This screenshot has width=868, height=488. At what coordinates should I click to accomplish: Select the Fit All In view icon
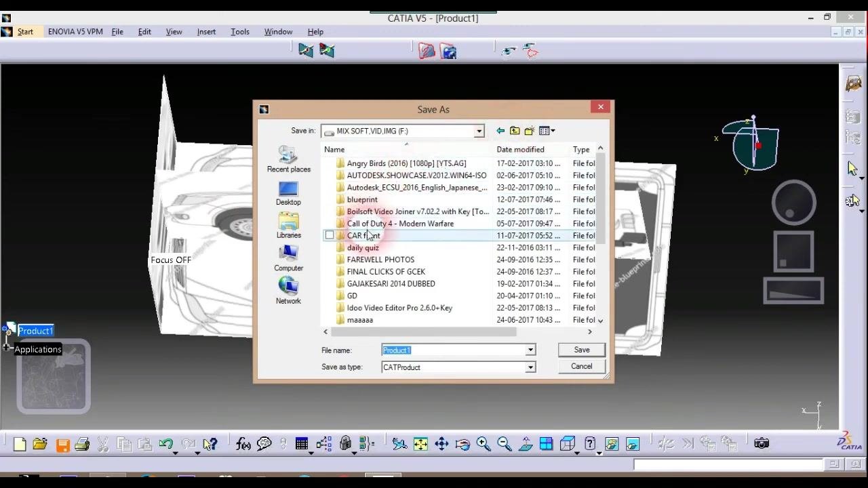420,444
